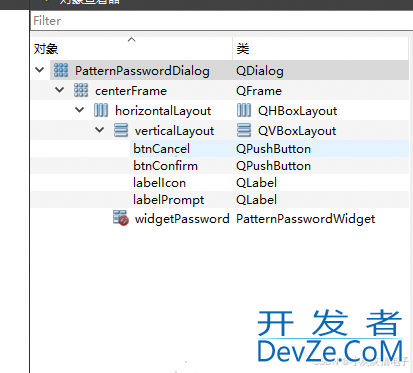Click the vertical layout icon beside verticalLayout
This screenshot has height=373, width=413.
pos(121,130)
